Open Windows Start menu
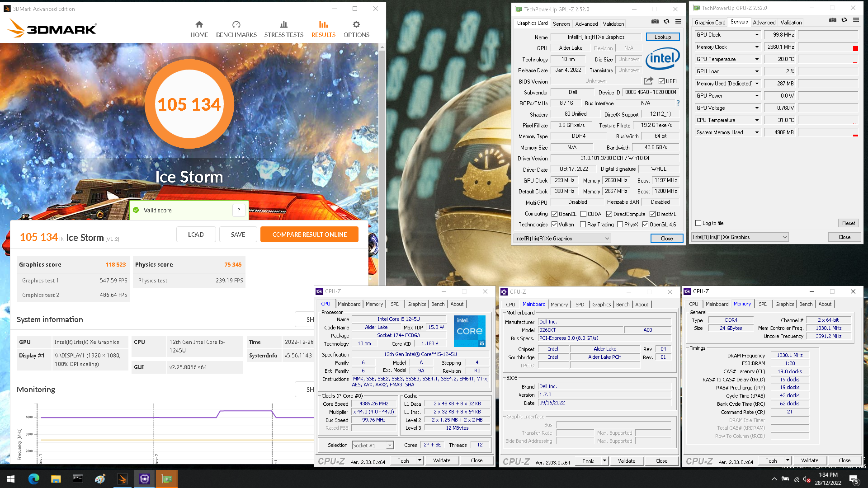This screenshot has height=488, width=868. [x=11, y=479]
